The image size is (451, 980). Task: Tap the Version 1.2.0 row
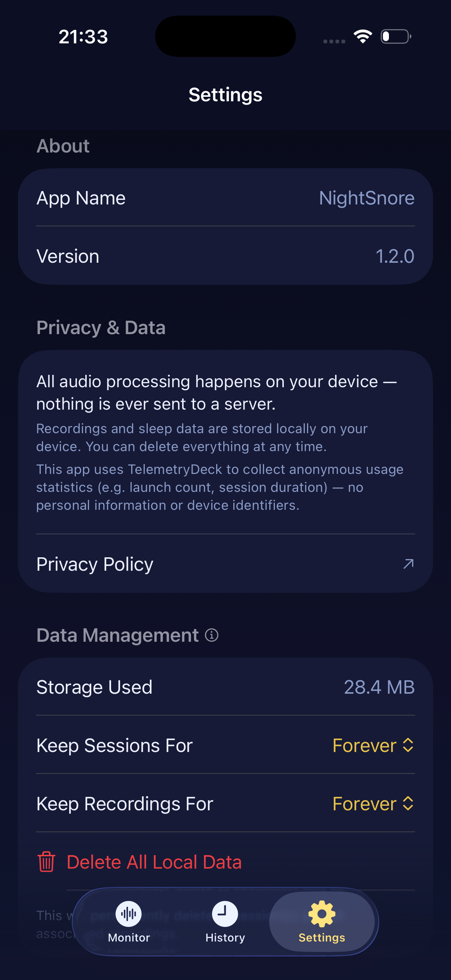click(x=225, y=256)
